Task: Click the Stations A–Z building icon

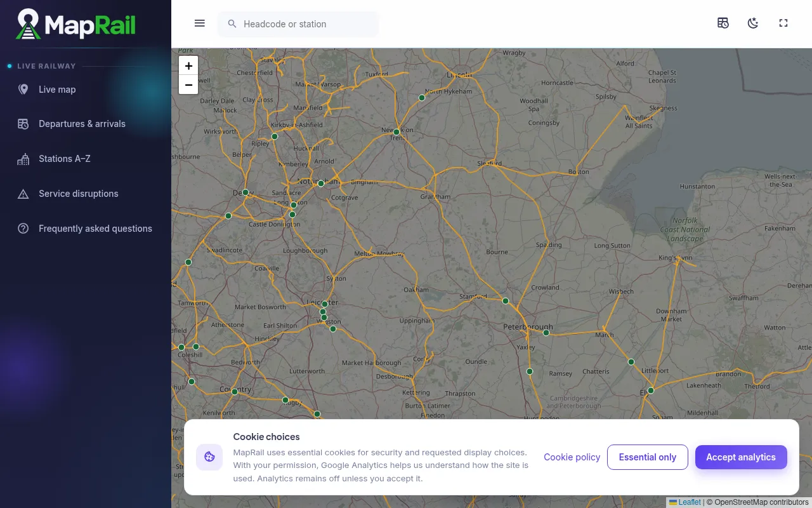Action: pyautogui.click(x=23, y=159)
